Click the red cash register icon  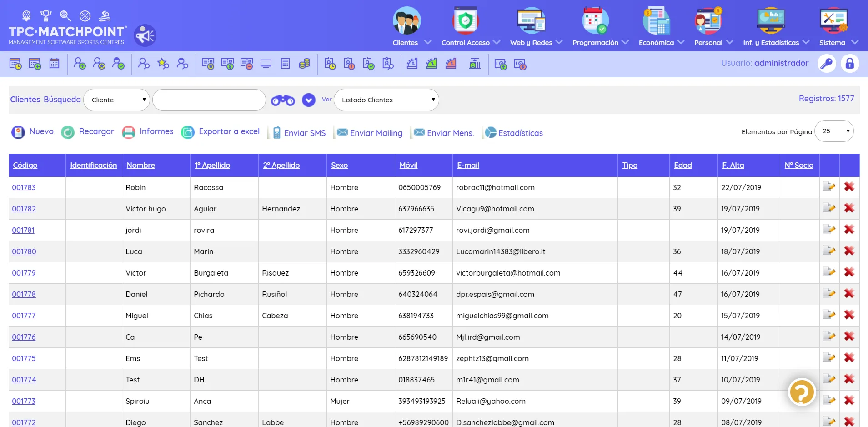451,64
